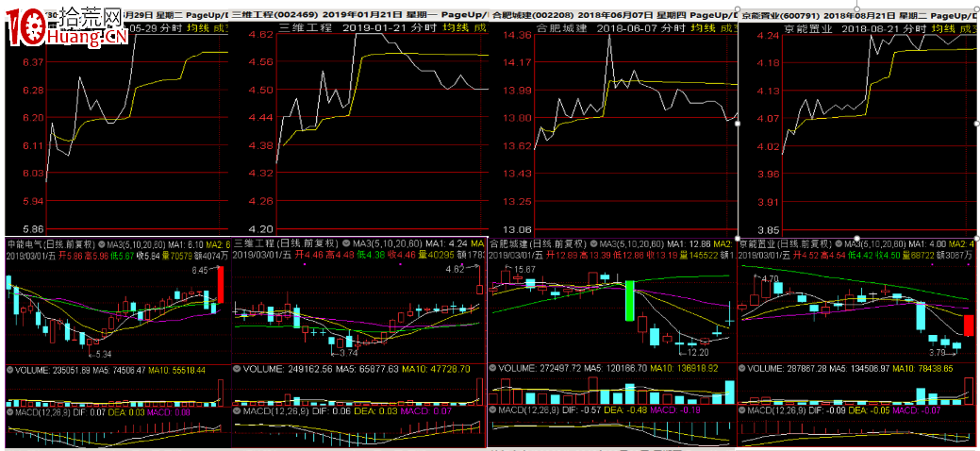This screenshot has height=451, width=980.
Task: Open MACD indicator menu in 三维工程 panel
Action: [x=238, y=411]
